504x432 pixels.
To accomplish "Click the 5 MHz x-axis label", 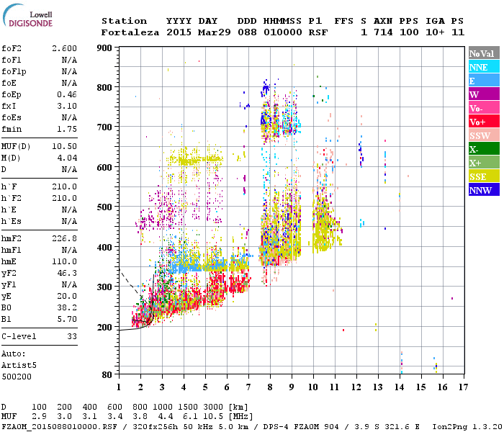I will coord(205,387).
